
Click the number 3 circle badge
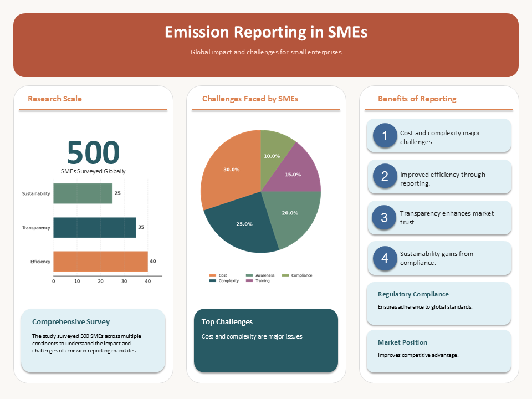(x=384, y=217)
